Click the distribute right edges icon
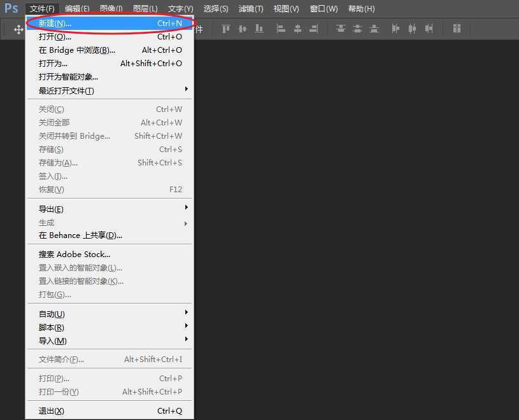519x420 pixels. click(x=429, y=29)
